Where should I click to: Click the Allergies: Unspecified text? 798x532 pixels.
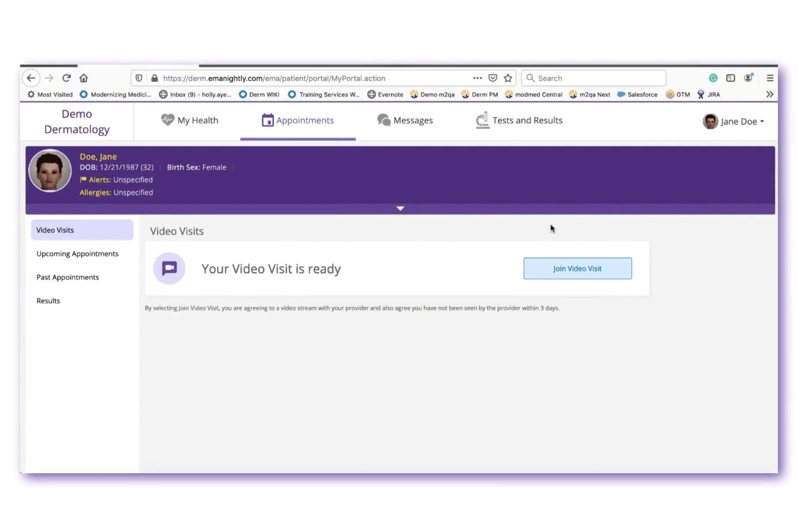(x=116, y=192)
